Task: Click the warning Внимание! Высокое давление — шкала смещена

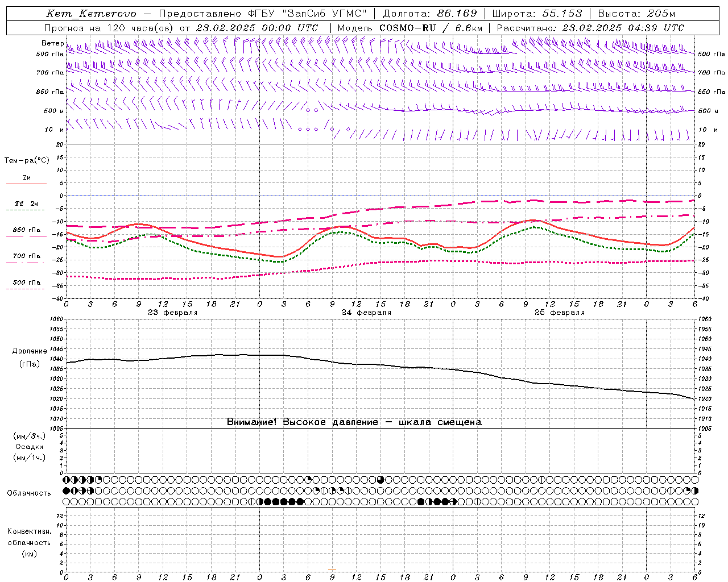Action: (x=354, y=422)
